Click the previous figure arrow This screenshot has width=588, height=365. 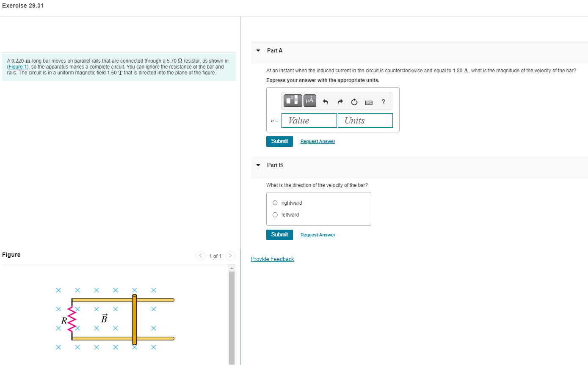[x=200, y=255]
